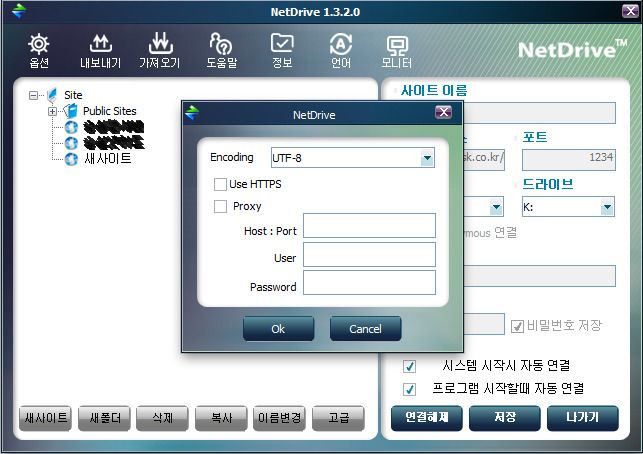Click the 나가기 exit button
This screenshot has width=643, height=454.
(x=583, y=418)
